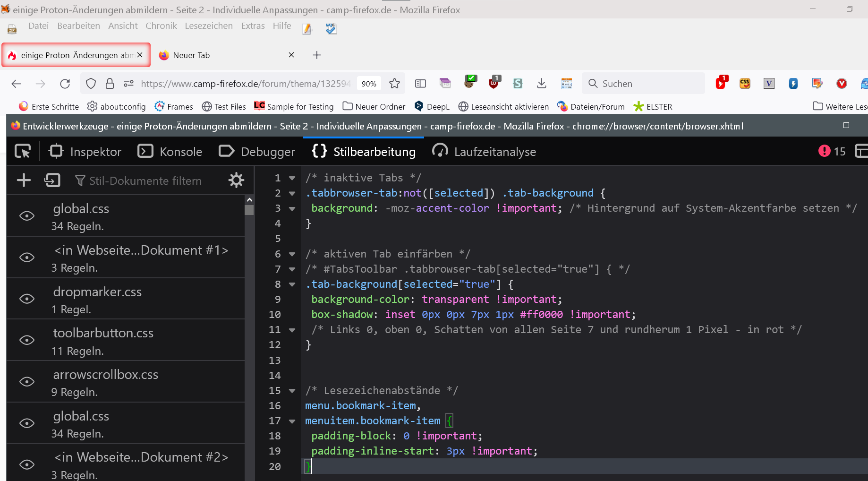Fold the rule starting on line 8

292,284
